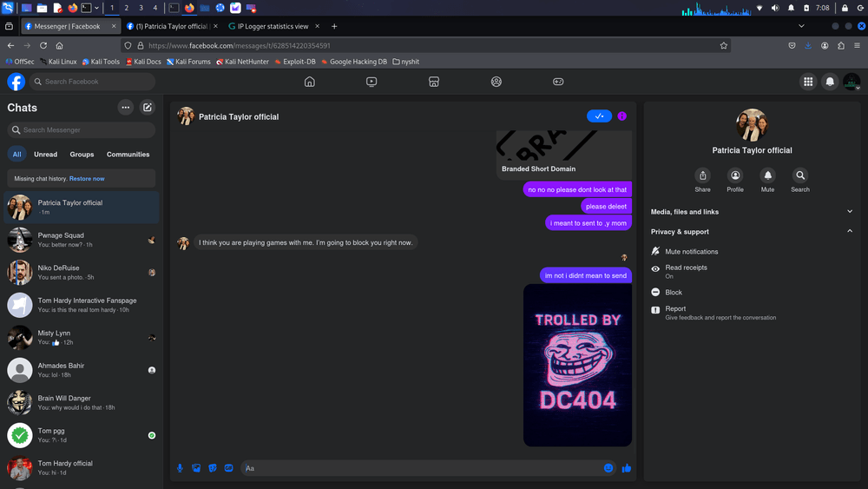This screenshot has height=489, width=868.
Task: Open new browser tab plus button
Action: tap(334, 26)
